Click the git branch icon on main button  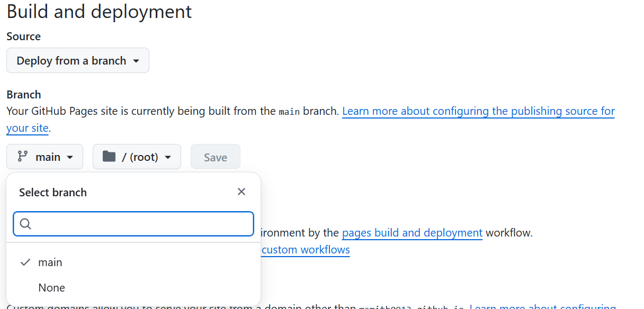(x=22, y=157)
